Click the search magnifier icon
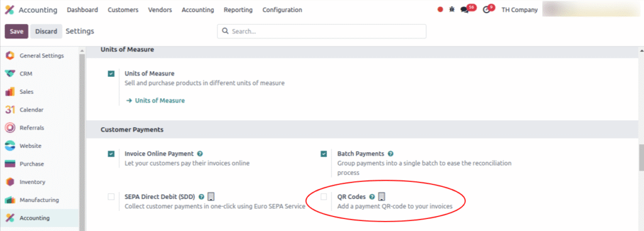The image size is (644, 231). click(x=225, y=31)
